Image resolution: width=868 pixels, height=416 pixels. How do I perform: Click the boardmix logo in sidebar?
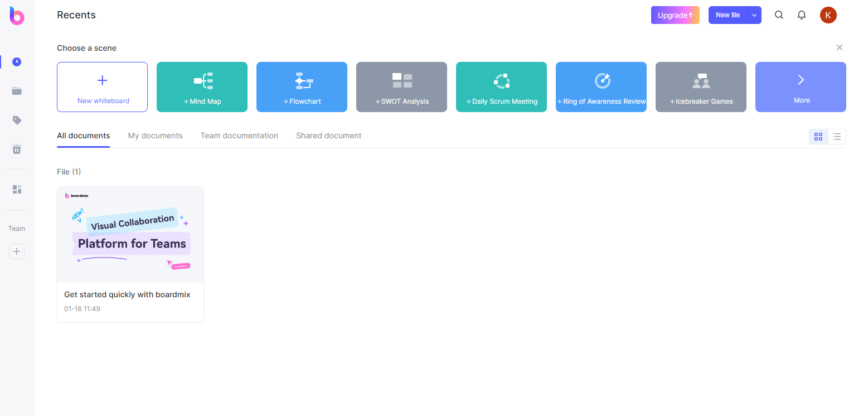point(17,16)
